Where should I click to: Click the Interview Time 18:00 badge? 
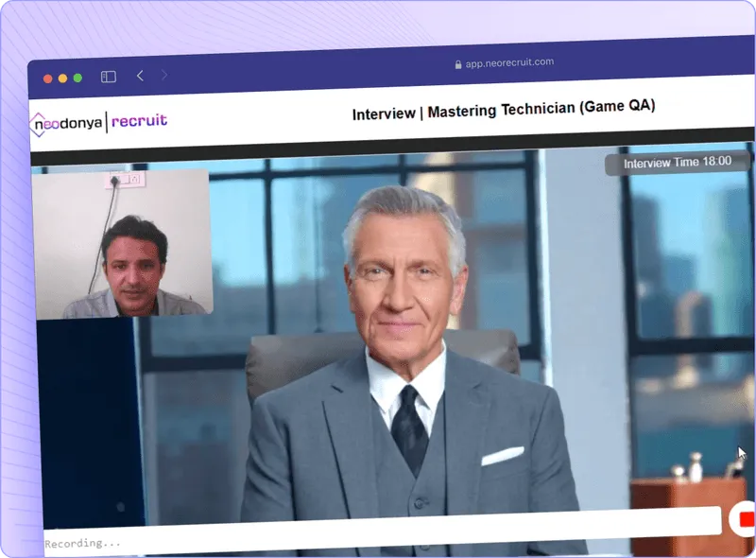[x=678, y=163]
